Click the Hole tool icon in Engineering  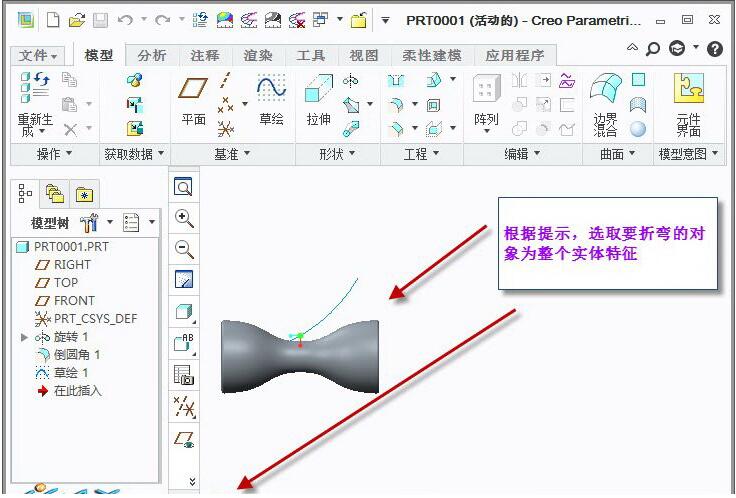396,81
